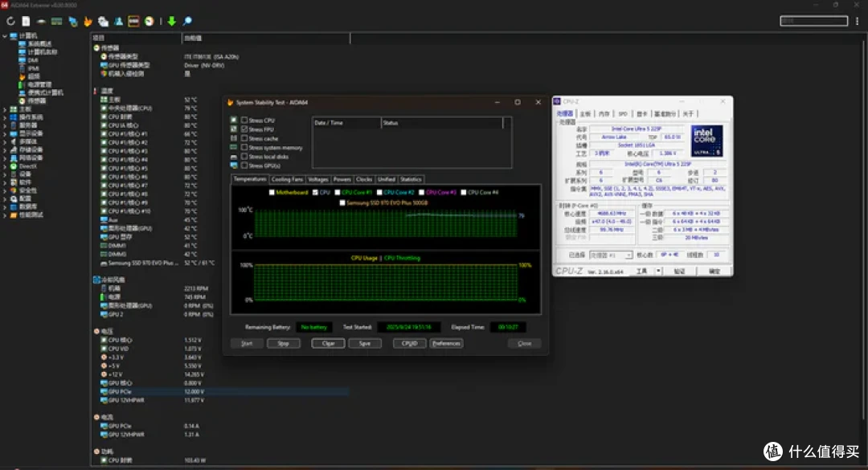Click the Stop button in Stability Test
Screen dimensions: 868x470
(283, 344)
